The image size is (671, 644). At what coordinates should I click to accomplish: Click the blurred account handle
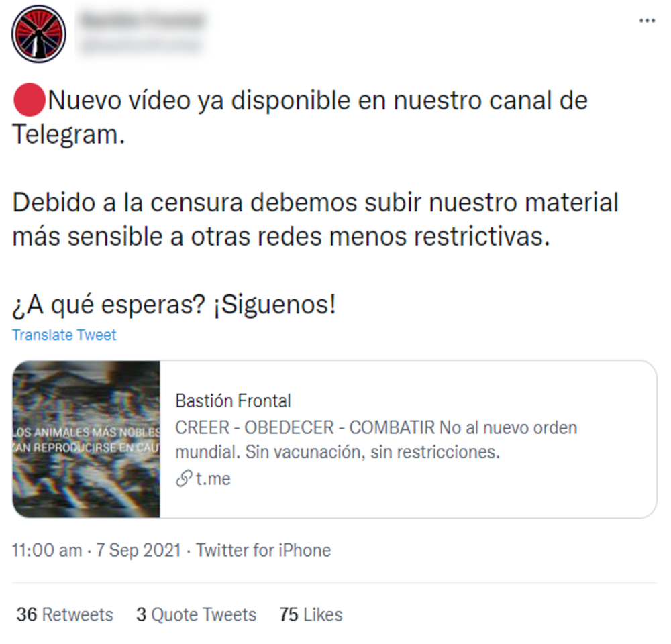(141, 44)
